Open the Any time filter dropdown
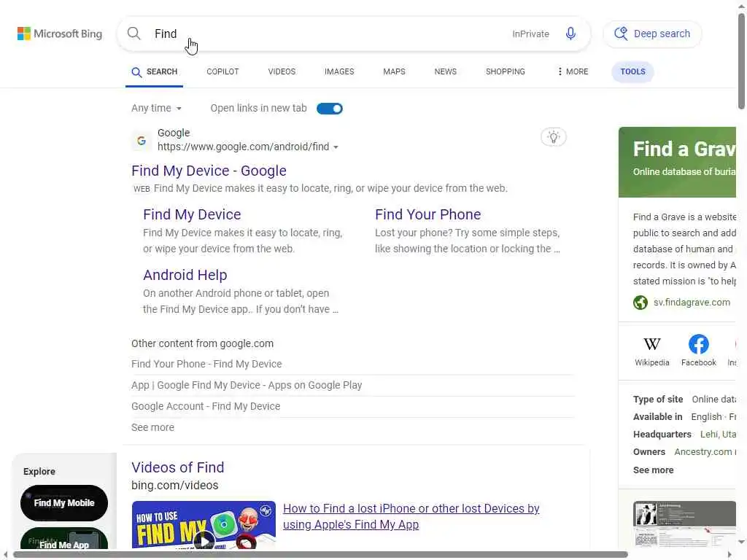The width and height of the screenshot is (747, 560). [156, 108]
